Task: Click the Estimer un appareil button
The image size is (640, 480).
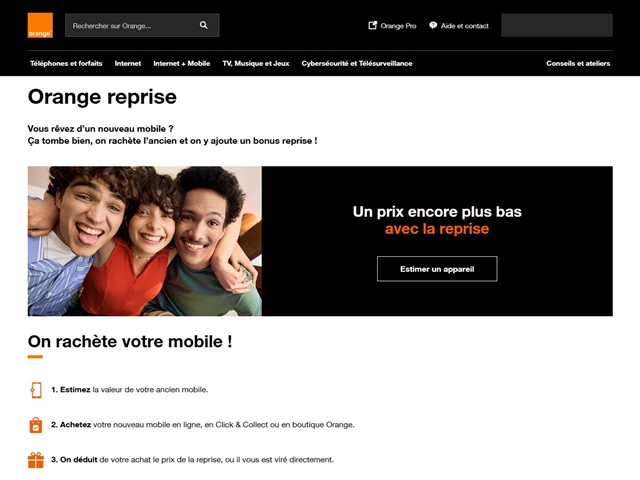Action: tap(437, 269)
